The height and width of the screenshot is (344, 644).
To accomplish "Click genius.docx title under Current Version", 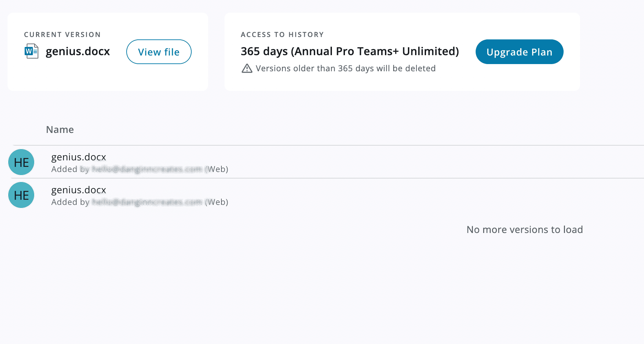I will tap(78, 51).
